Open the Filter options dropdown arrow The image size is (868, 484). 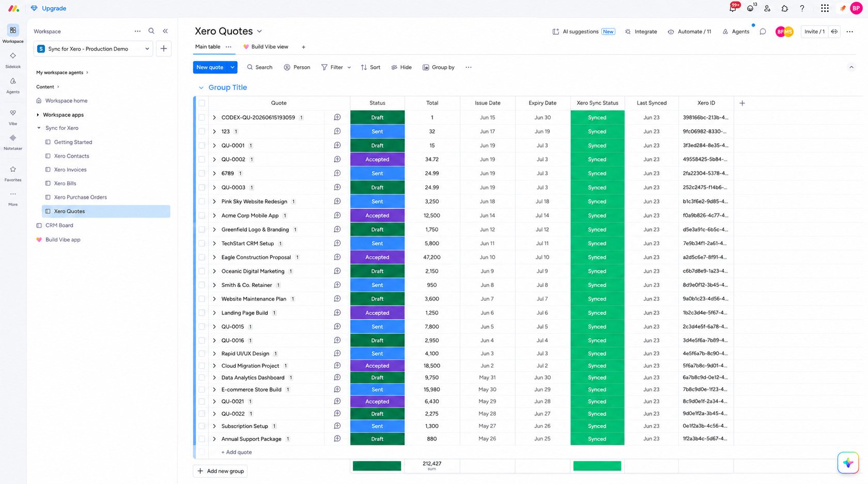(x=349, y=67)
